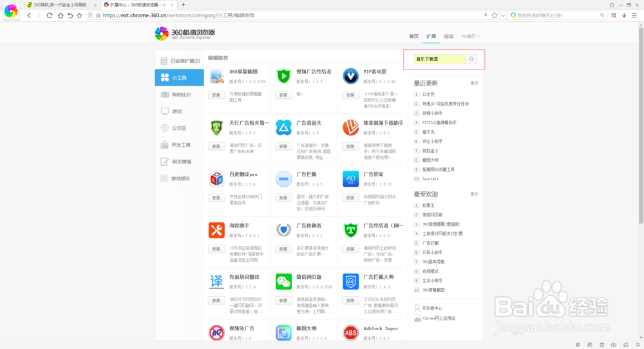The image size is (644, 349).
Task: Reload the page with the browser refresh icon
Action: click(50, 15)
